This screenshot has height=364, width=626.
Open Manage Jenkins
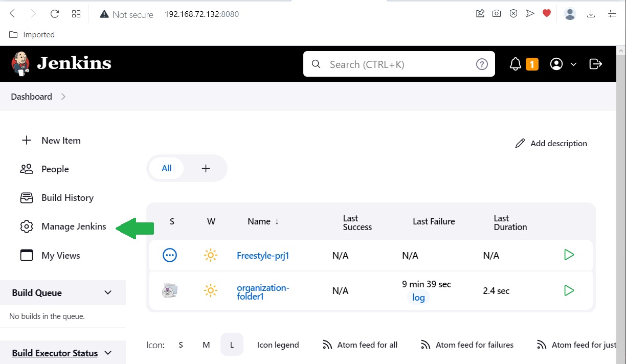click(63, 226)
